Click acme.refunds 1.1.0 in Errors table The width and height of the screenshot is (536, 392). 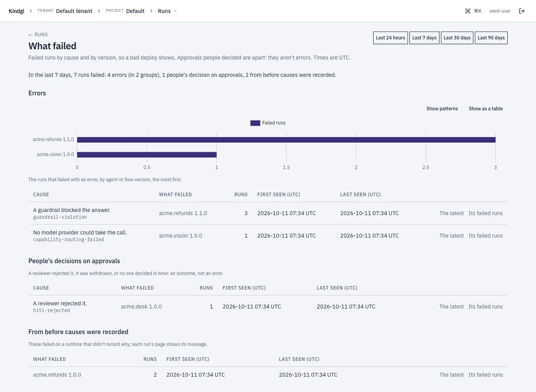(183, 213)
